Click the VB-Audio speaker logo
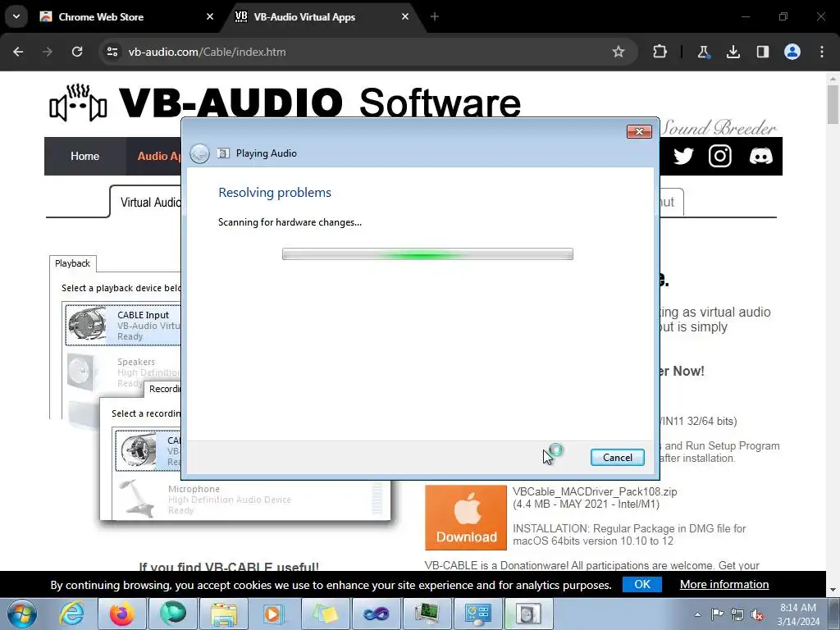This screenshot has height=630, width=840. tap(78, 103)
